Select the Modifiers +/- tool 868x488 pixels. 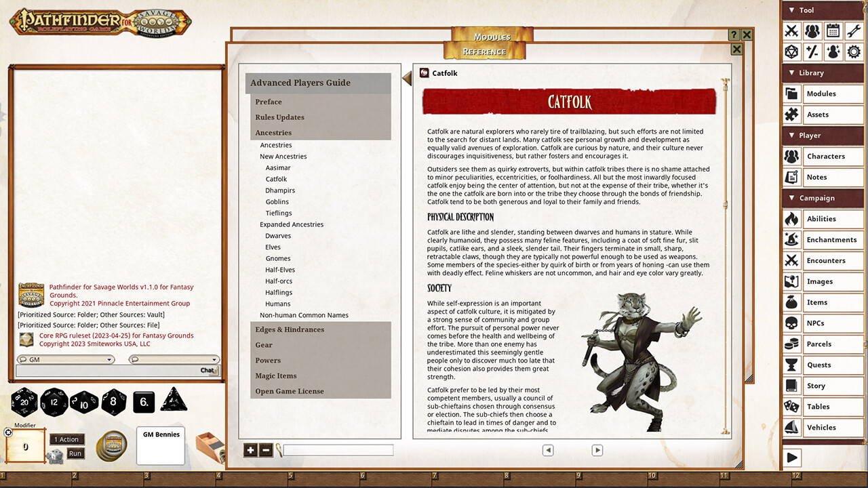[x=812, y=53]
